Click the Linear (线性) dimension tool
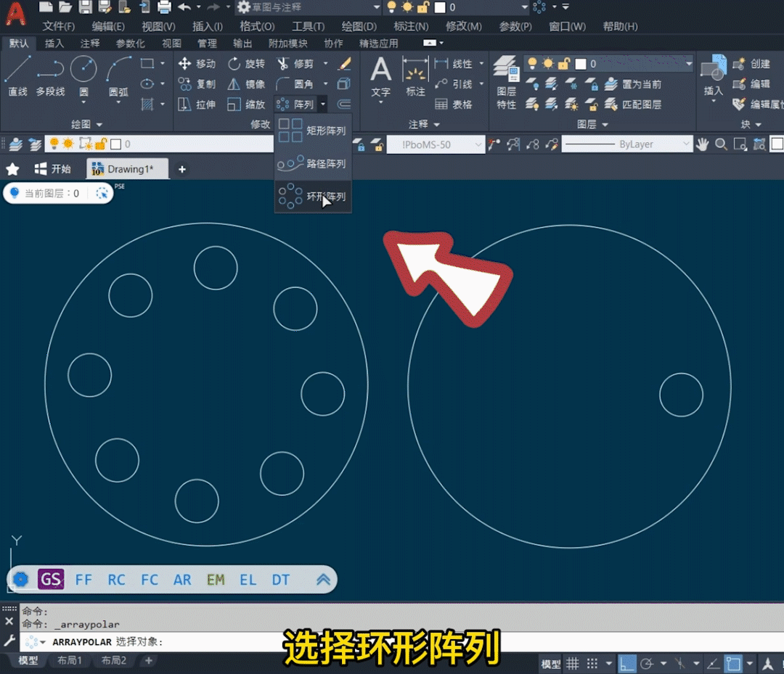Viewport: 784px width, 674px height. (454, 63)
